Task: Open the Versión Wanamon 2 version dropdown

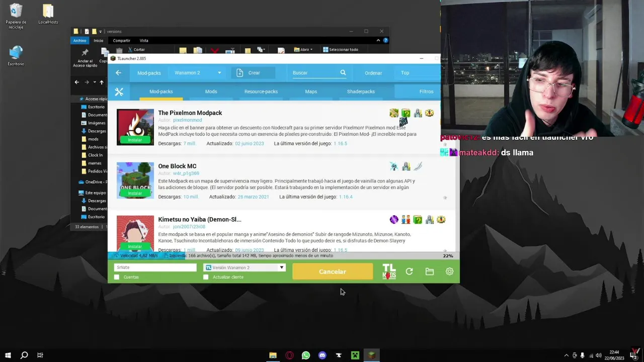Action: [245, 267]
